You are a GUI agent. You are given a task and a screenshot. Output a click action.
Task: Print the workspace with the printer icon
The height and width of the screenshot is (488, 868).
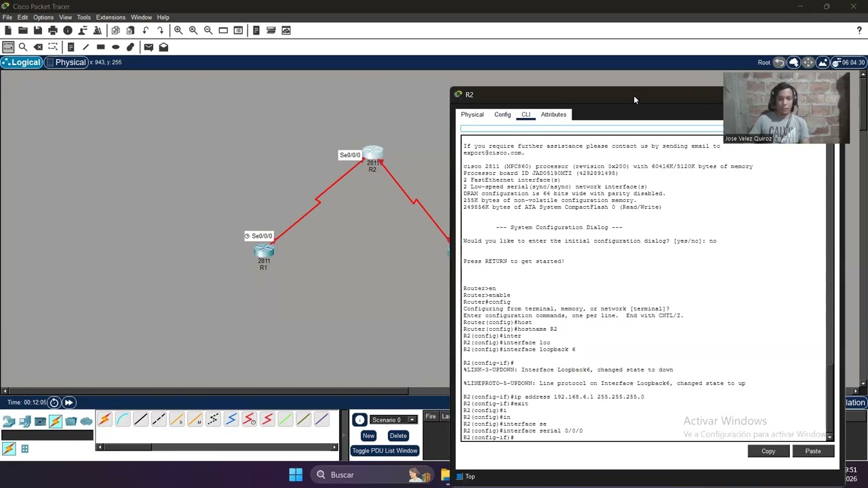pos(53,30)
